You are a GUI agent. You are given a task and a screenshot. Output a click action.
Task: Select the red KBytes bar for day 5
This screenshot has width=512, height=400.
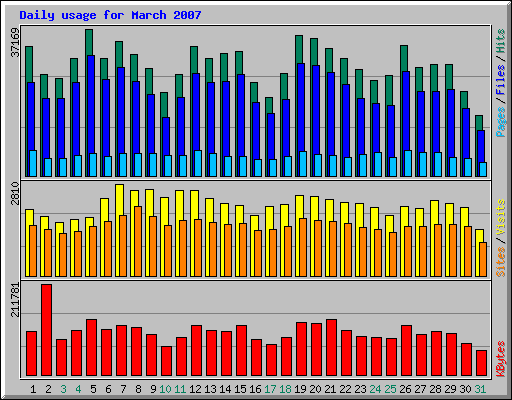pyautogui.click(x=92, y=347)
